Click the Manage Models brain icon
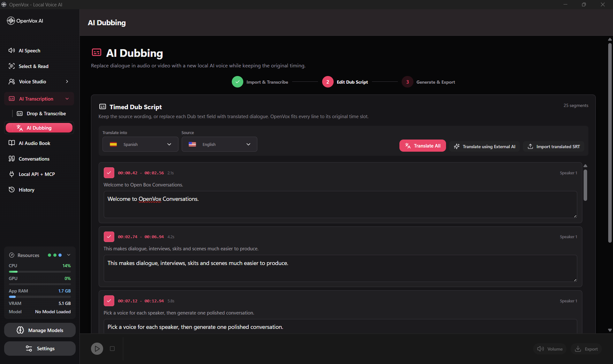The width and height of the screenshot is (613, 364). click(x=20, y=330)
